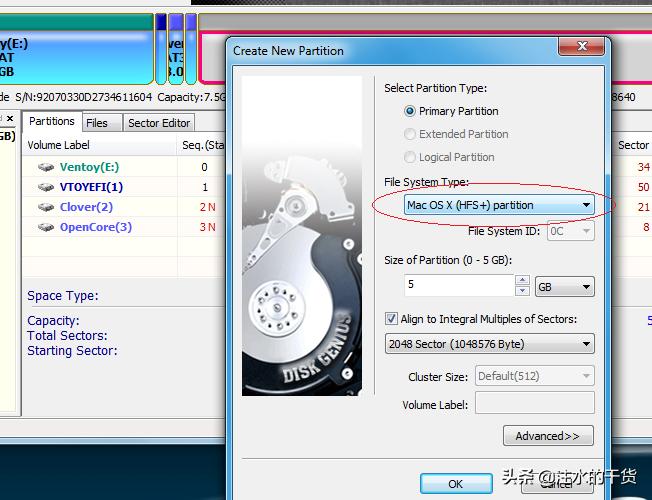Image resolution: width=652 pixels, height=500 pixels.
Task: Click the partition size input field
Action: [459, 285]
